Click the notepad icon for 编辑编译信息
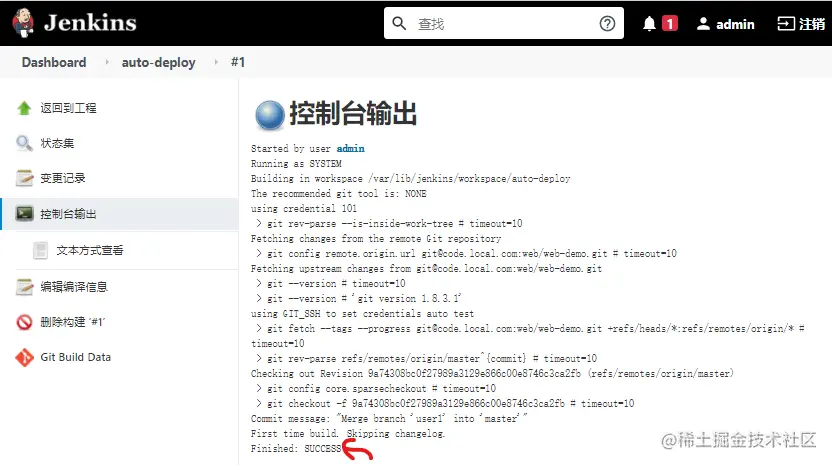This screenshot has width=832, height=465. [24, 287]
